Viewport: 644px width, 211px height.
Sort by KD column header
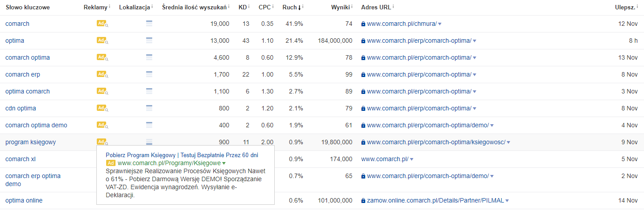(x=242, y=8)
